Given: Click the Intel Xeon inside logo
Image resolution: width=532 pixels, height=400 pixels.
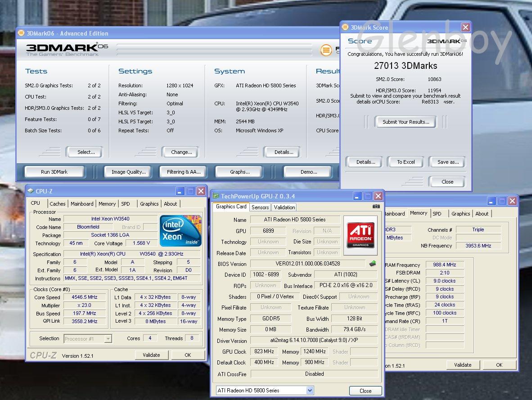Looking at the screenshot, I should 180,230.
